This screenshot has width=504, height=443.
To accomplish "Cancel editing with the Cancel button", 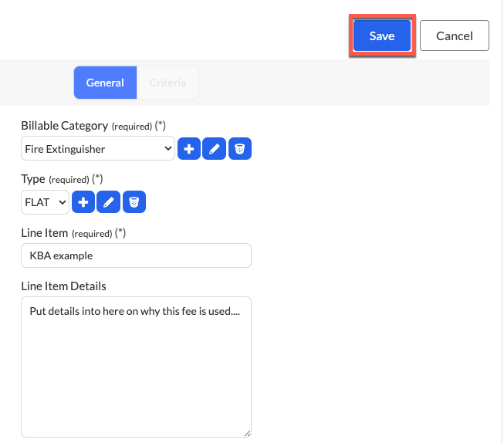I will pyautogui.click(x=455, y=36).
